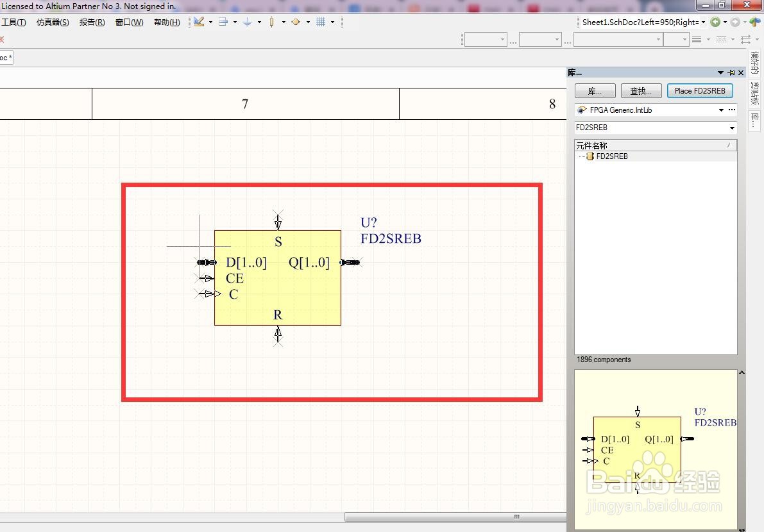This screenshot has height=532, width=764.
Task: Select the FD2SREB component in list
Action: [x=612, y=156]
